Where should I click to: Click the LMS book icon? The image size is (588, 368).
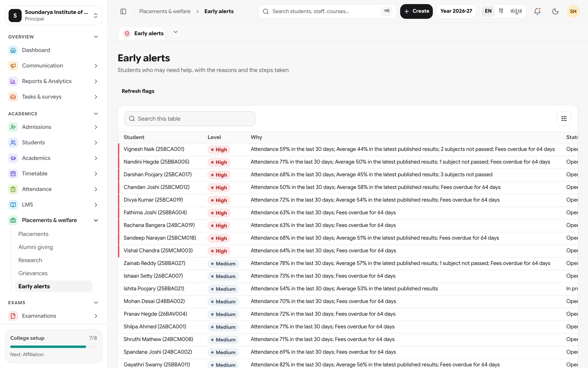pos(13,205)
